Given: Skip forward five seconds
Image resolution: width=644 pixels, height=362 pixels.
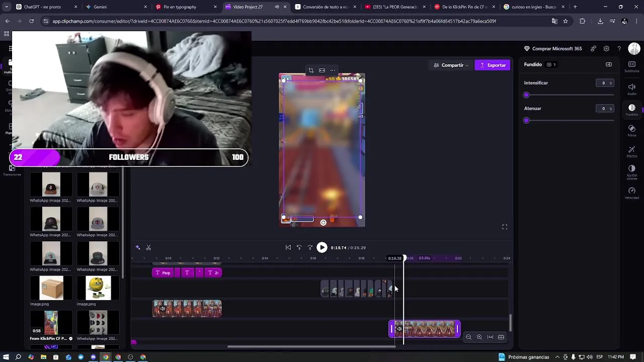Looking at the screenshot, I should click(310, 247).
